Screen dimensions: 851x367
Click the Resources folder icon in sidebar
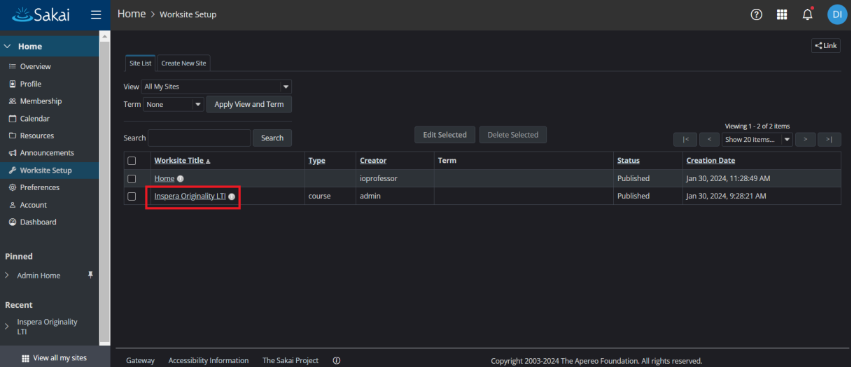click(12, 136)
